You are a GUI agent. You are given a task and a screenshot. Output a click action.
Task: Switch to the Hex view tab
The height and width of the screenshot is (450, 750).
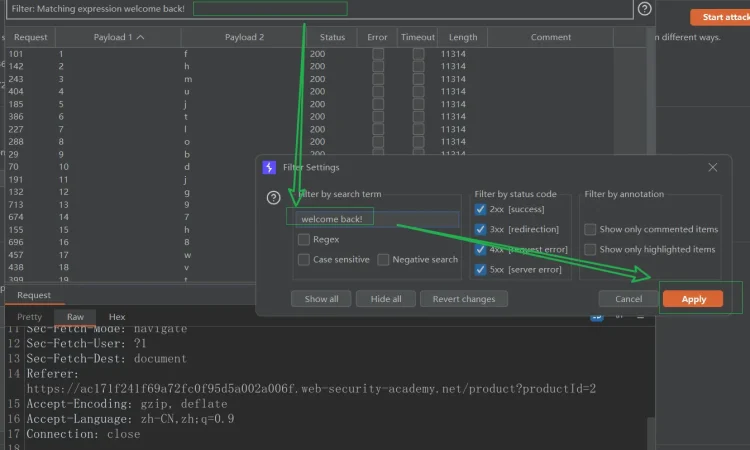pyautogui.click(x=117, y=317)
